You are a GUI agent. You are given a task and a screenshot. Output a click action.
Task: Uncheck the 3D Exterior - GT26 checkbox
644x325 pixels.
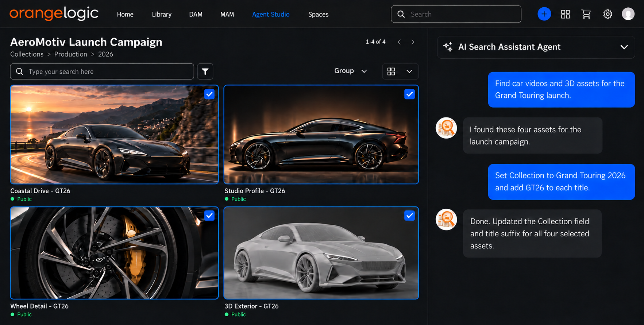point(409,216)
